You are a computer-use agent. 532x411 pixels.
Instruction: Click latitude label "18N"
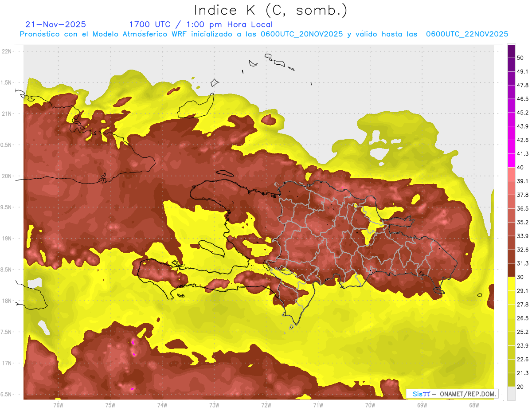(8, 301)
